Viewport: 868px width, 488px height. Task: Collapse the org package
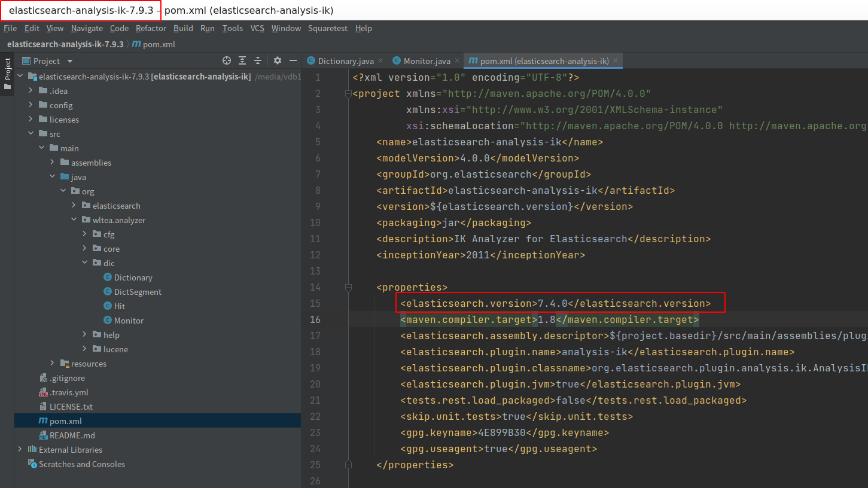[x=63, y=191]
